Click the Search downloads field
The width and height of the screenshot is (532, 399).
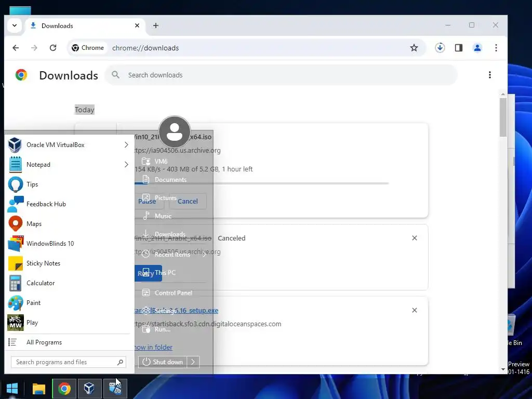[x=281, y=75]
